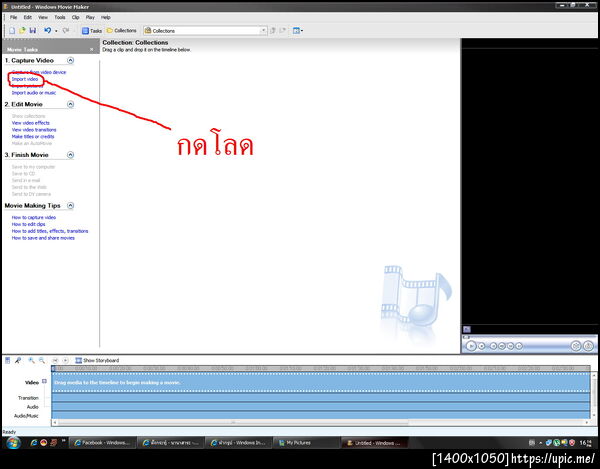The width and height of the screenshot is (600, 469).
Task: Open the Tools menu
Action: point(60,17)
